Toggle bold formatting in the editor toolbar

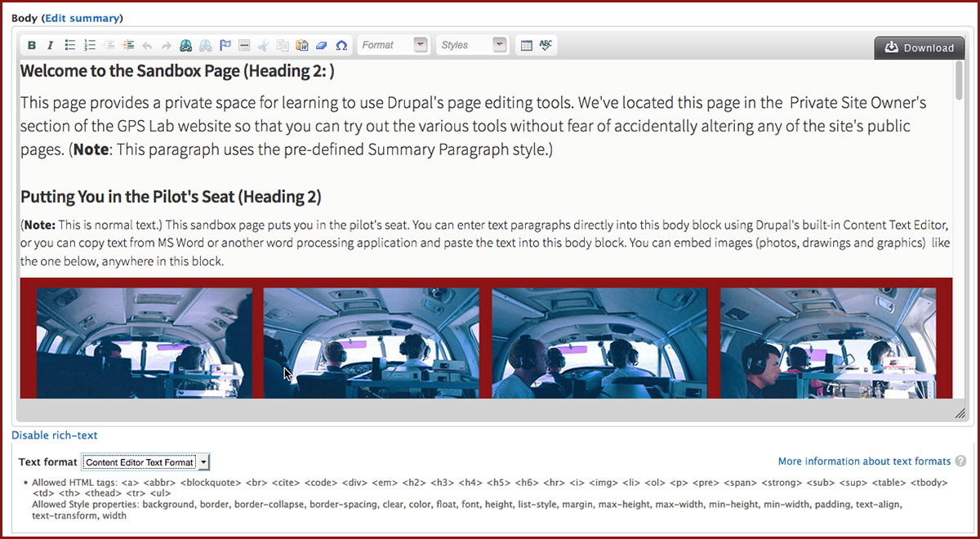tap(32, 46)
